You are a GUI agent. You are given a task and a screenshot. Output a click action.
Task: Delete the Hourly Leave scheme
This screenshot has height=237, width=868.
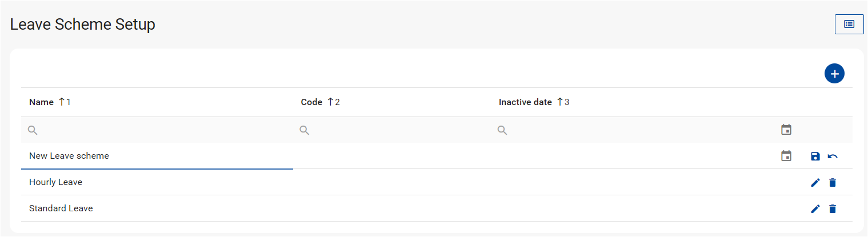(x=833, y=183)
